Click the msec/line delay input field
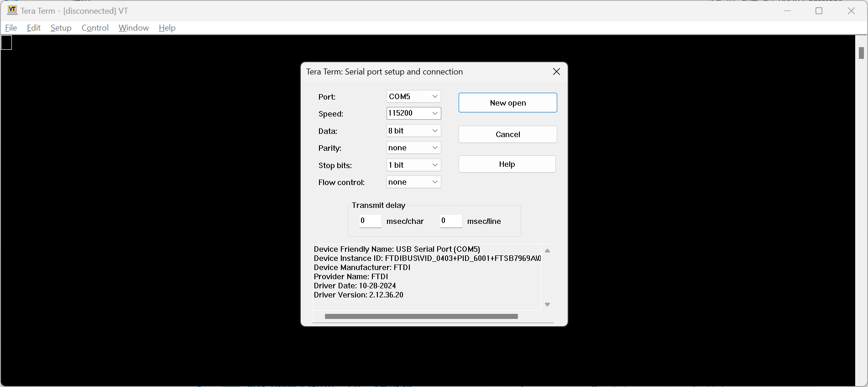868x387 pixels. (451, 221)
